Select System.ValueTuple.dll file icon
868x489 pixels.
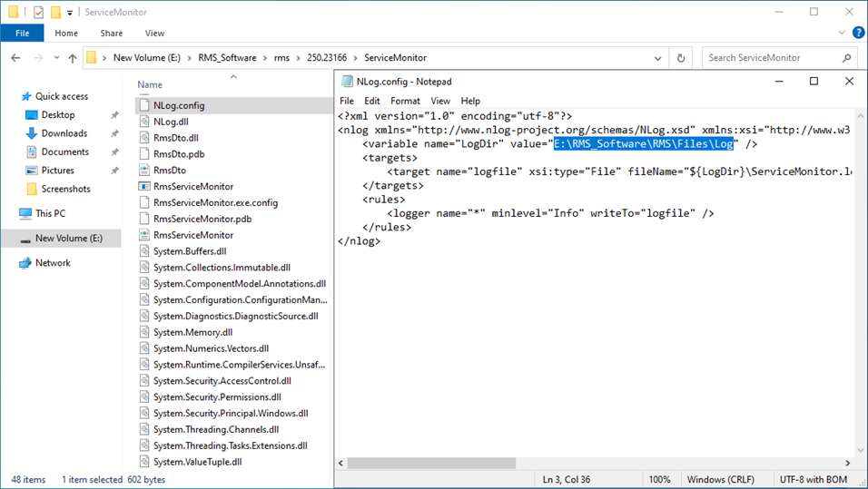click(x=144, y=462)
